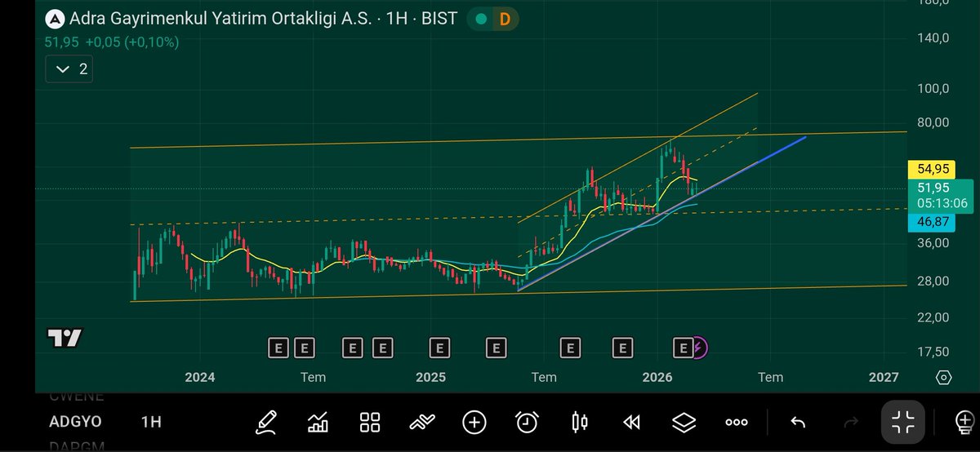
Task: Open the earnings marker left of the lightning icon
Action: coord(684,348)
